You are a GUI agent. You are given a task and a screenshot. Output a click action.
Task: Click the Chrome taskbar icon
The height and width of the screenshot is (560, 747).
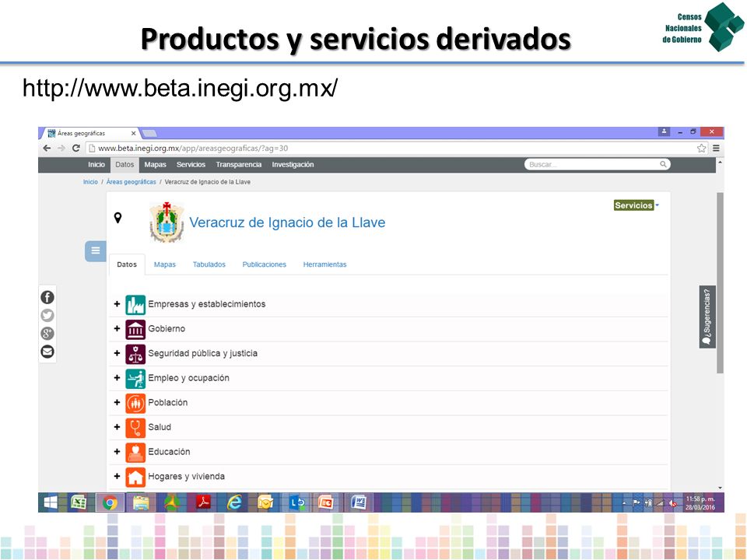click(110, 502)
